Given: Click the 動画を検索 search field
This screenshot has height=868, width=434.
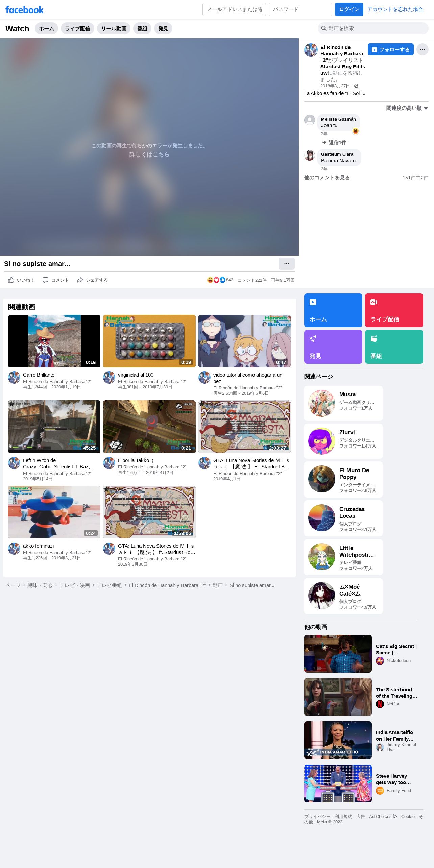Looking at the screenshot, I should (x=373, y=28).
